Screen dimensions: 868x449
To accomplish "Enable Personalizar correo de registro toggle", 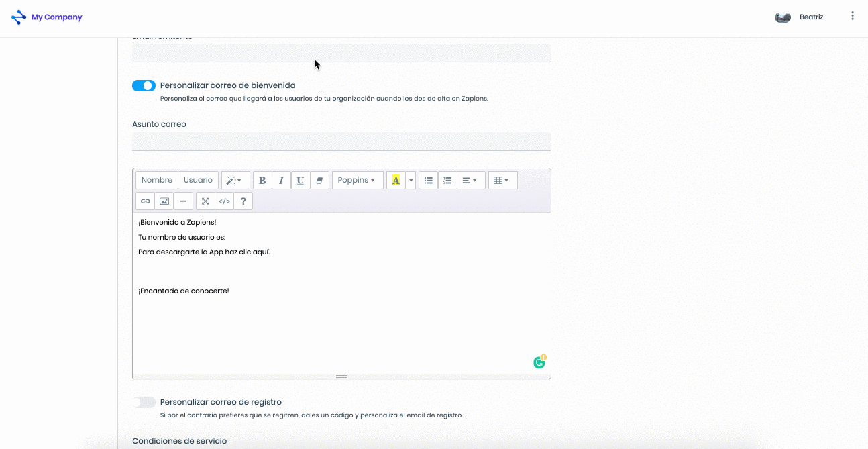I will [x=144, y=402].
